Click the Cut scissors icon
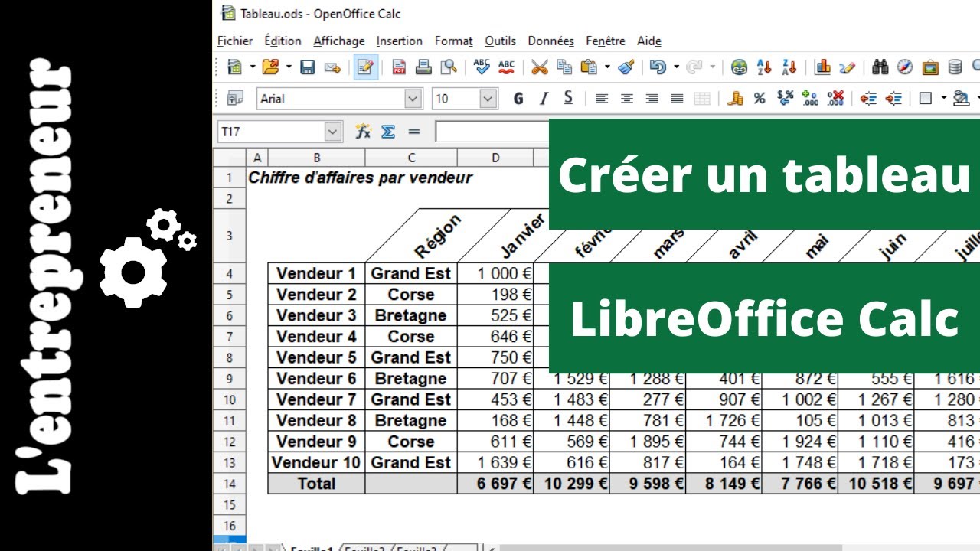 point(540,67)
